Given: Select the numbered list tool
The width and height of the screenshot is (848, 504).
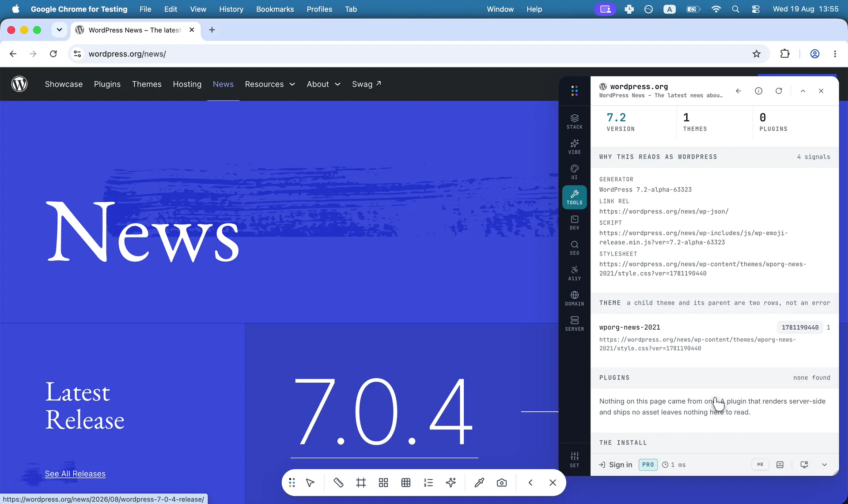Looking at the screenshot, I should click(428, 482).
